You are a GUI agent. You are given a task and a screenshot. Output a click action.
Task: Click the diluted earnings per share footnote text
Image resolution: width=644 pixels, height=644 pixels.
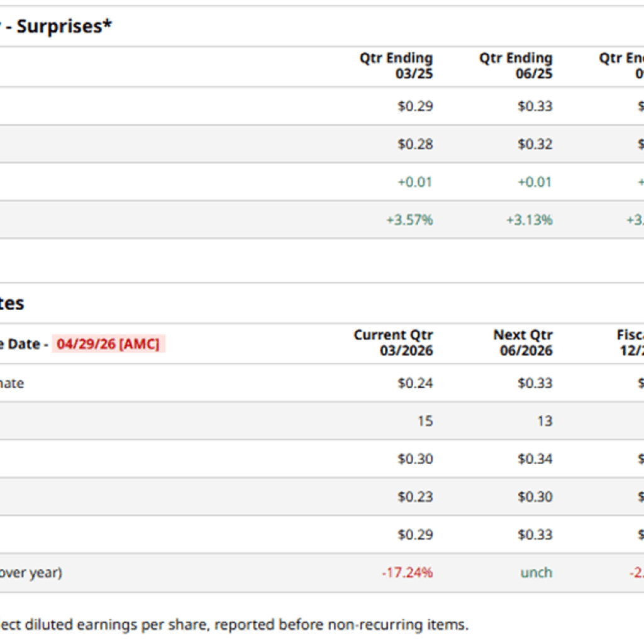click(x=233, y=625)
